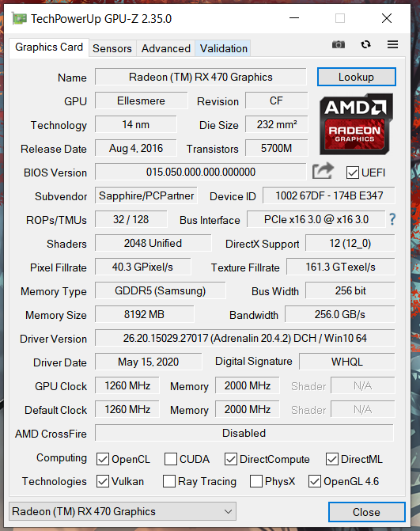Click the Texture Fillrate field 161.3 GTexel/s
The width and height of the screenshot is (420, 531).
(341, 267)
